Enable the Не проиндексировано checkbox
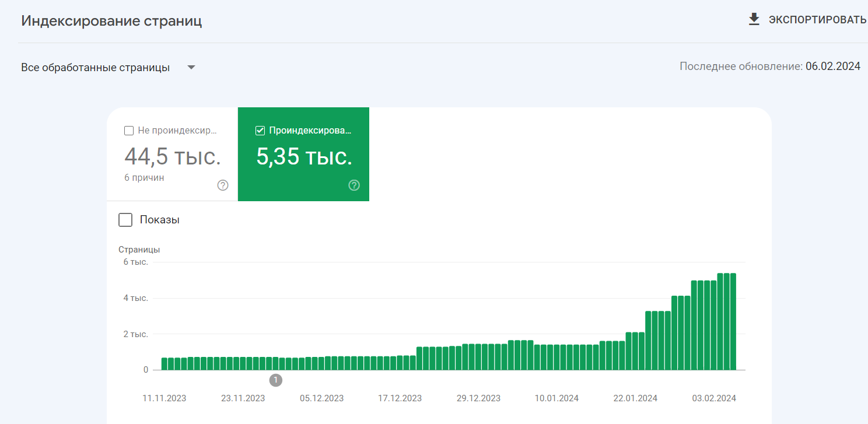Image resolution: width=868 pixels, height=424 pixels. pos(129,131)
